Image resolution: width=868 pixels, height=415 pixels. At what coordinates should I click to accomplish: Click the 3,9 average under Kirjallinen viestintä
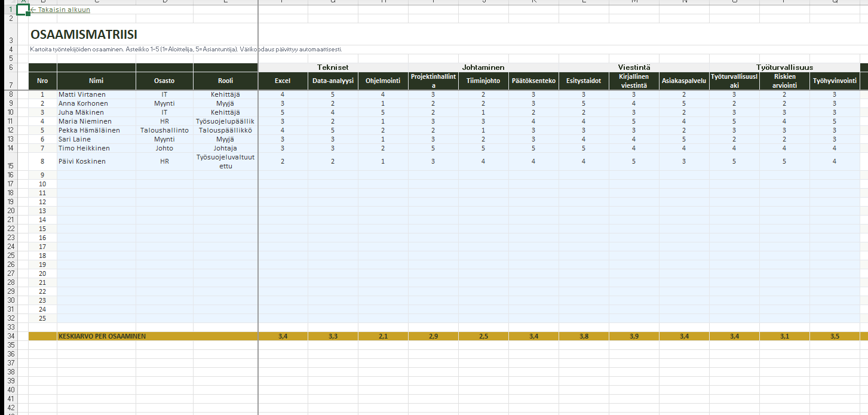[634, 336]
